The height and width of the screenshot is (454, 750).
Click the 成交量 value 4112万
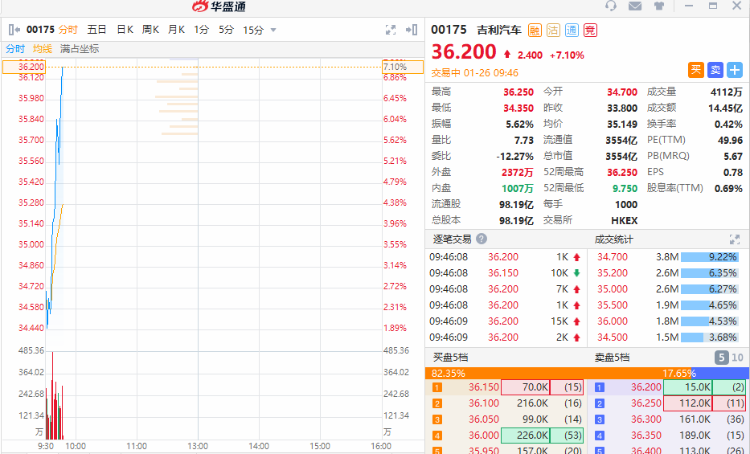pos(726,92)
